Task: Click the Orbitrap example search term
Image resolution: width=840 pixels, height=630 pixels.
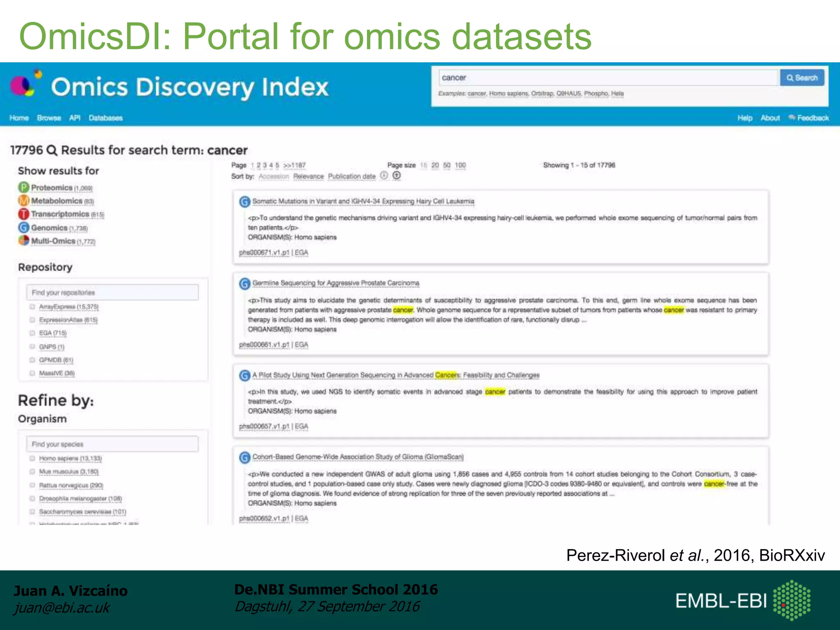Action: click(542, 94)
